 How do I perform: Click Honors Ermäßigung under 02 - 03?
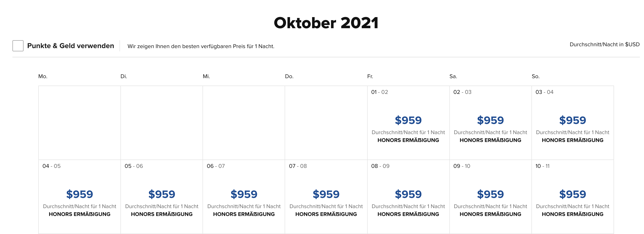[x=490, y=140]
